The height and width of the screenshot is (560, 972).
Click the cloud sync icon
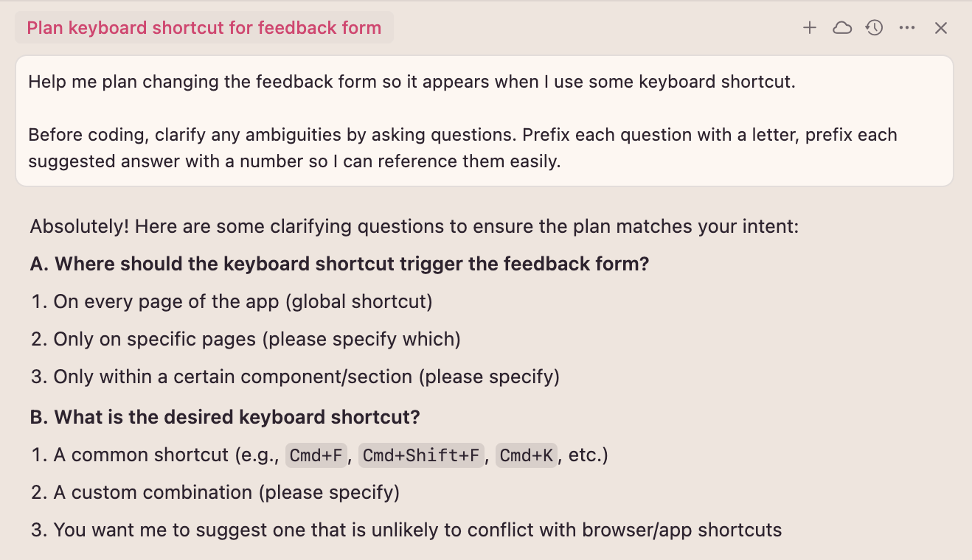[841, 27]
